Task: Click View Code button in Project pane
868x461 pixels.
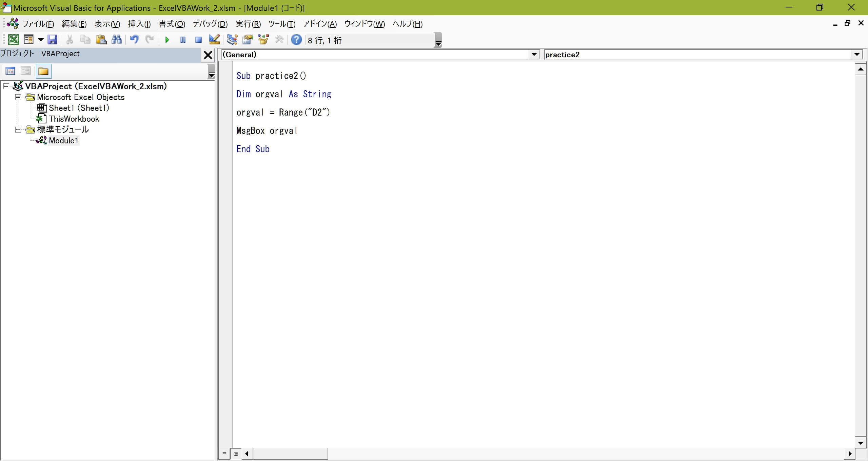Action: pyautogui.click(x=11, y=71)
